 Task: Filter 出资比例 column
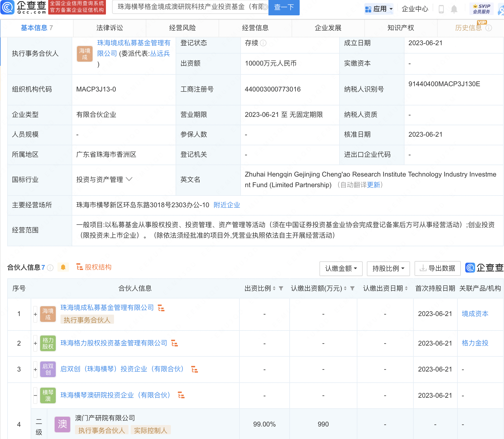281,288
